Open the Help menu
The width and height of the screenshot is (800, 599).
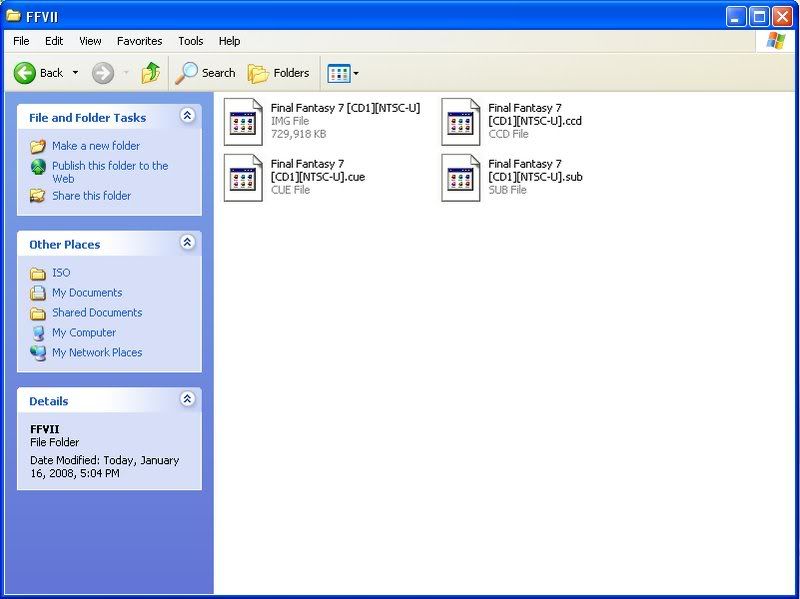[x=229, y=41]
